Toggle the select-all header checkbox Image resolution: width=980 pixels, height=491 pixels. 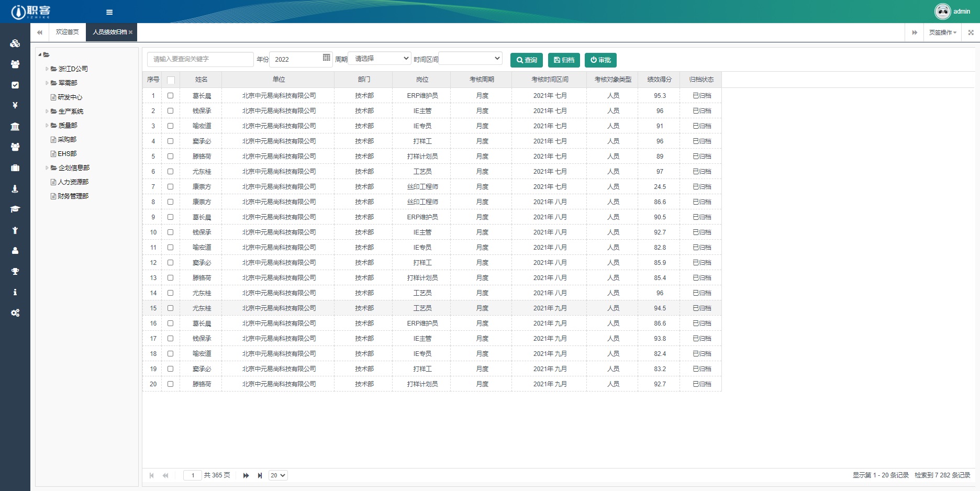pyautogui.click(x=171, y=80)
